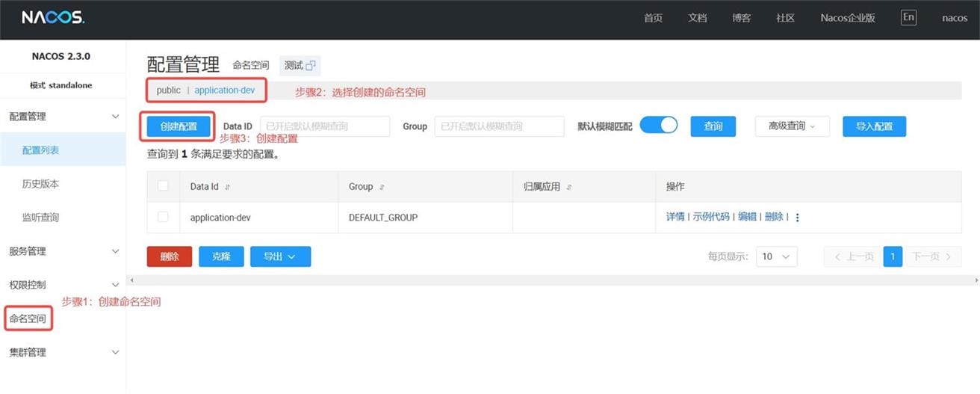Tick the application-dev row checkbox

tap(163, 217)
